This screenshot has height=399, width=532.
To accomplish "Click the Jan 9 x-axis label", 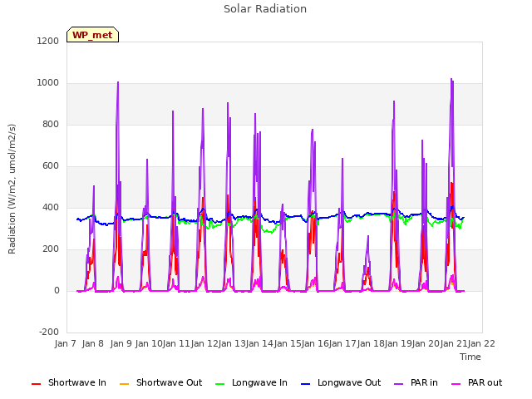I will [121, 343].
